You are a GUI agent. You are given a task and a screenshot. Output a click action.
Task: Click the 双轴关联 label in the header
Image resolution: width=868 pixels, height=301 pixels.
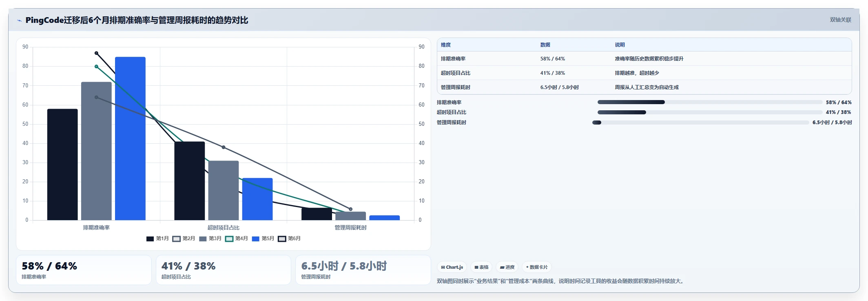[x=840, y=20]
